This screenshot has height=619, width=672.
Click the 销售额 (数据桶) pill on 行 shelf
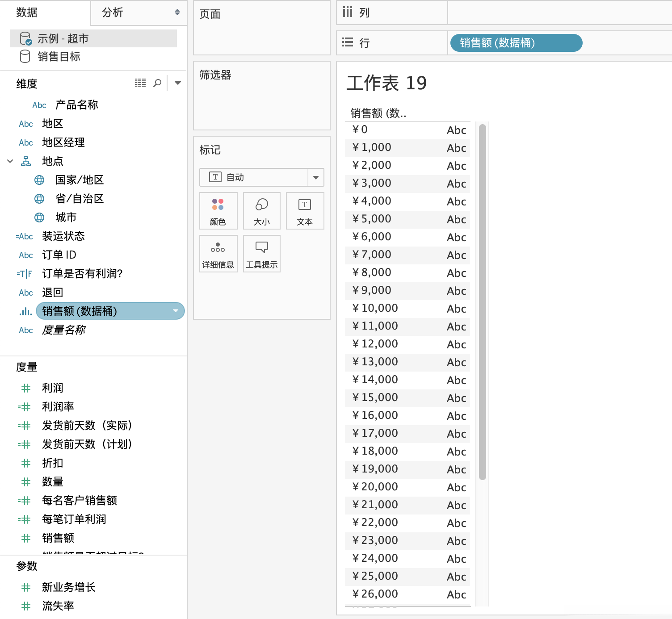tap(516, 42)
